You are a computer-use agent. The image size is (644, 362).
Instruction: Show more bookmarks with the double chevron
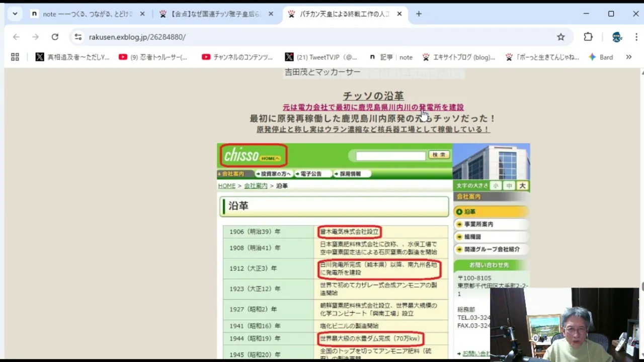click(x=628, y=57)
